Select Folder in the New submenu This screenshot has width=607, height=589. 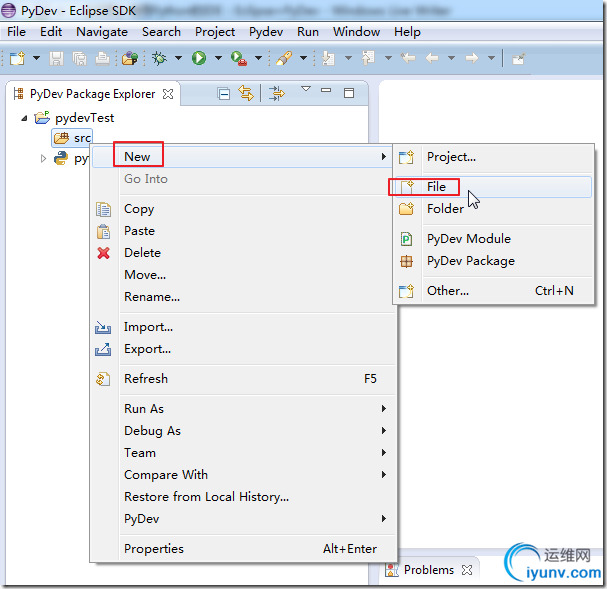pos(494,209)
